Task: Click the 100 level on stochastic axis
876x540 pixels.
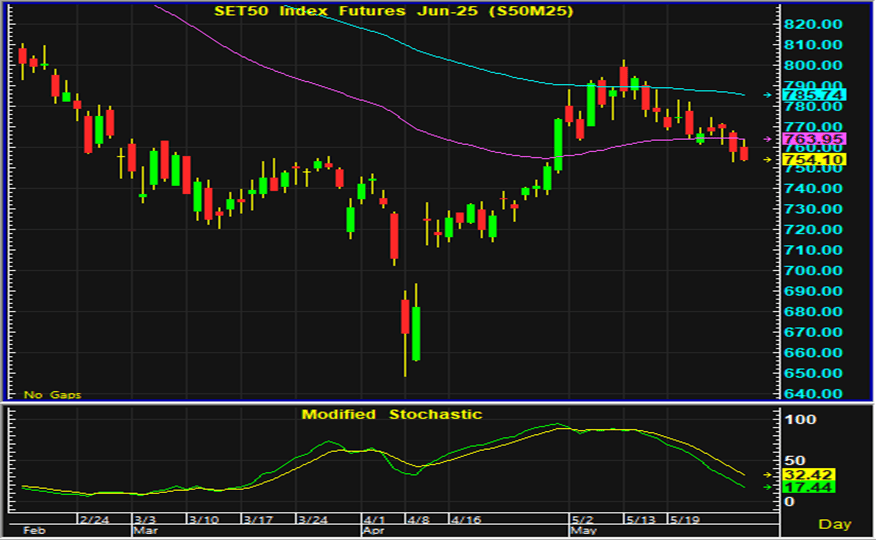Action: [801, 419]
